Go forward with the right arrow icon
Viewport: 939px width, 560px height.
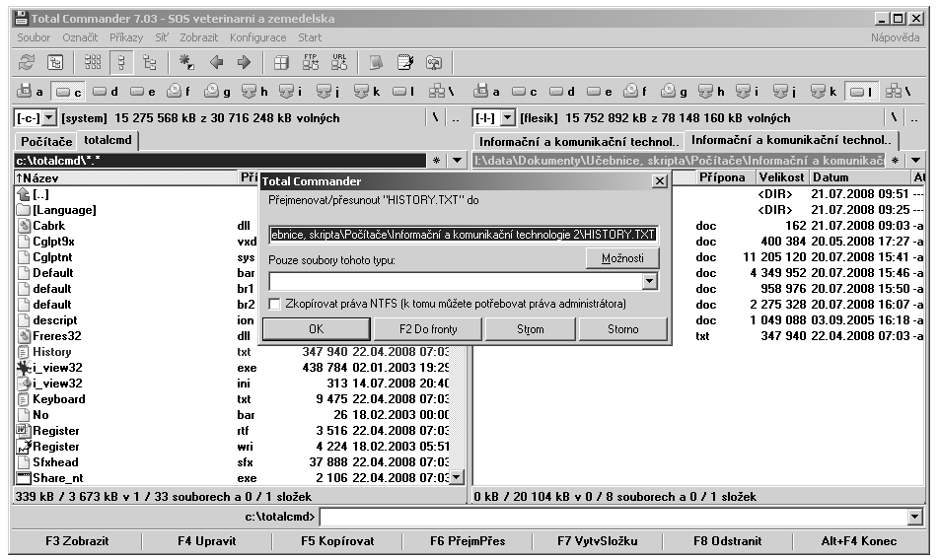[x=244, y=62]
